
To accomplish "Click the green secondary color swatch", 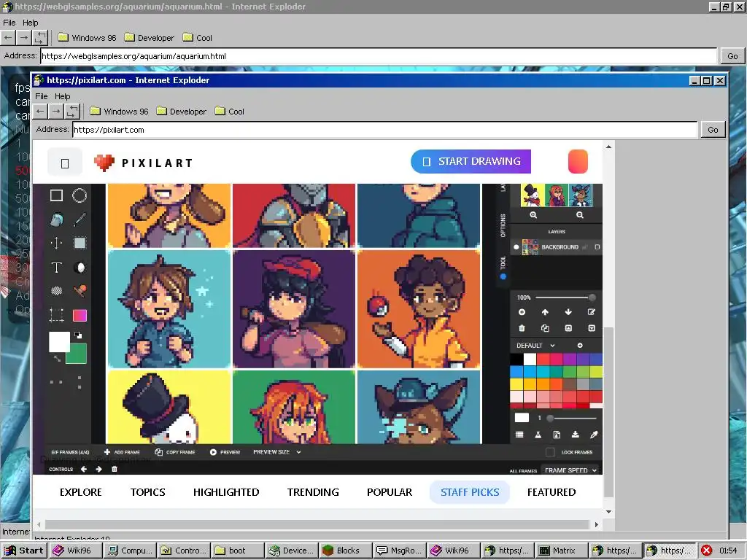I will click(x=77, y=354).
